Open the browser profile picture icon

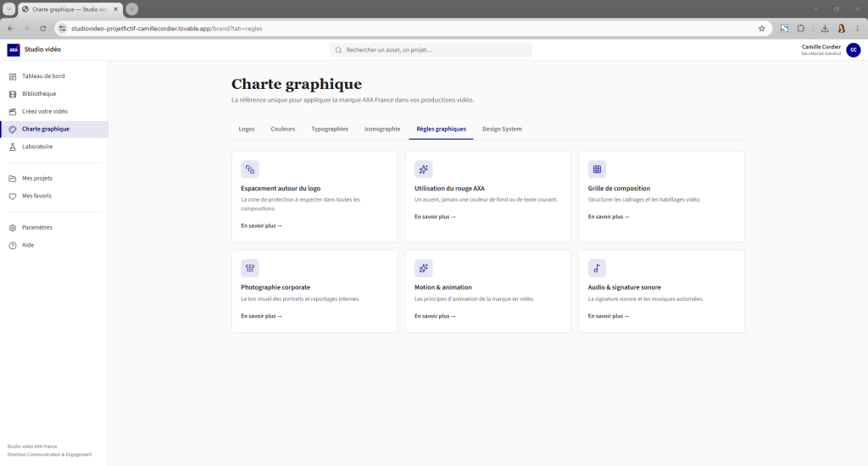842,29
